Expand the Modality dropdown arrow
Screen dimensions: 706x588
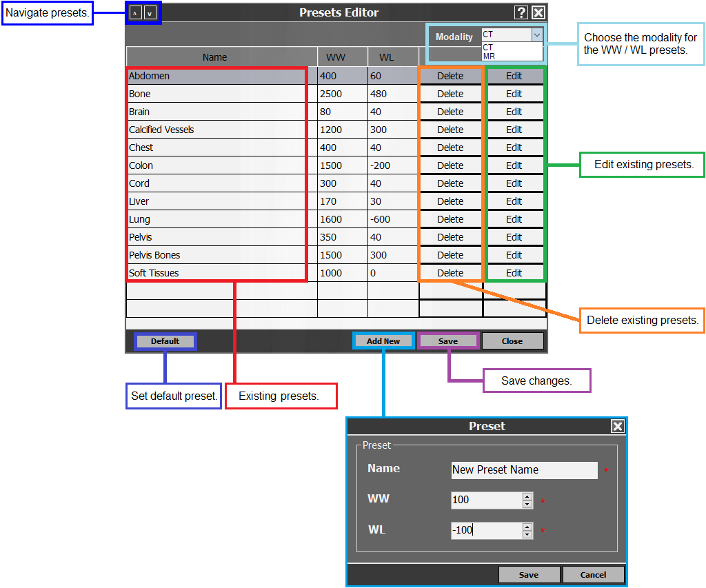tap(536, 34)
